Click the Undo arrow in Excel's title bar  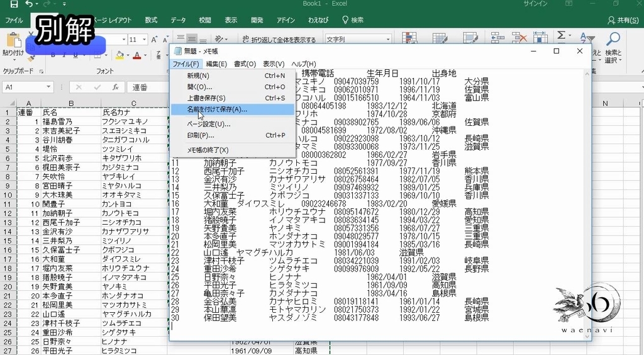[29, 4]
